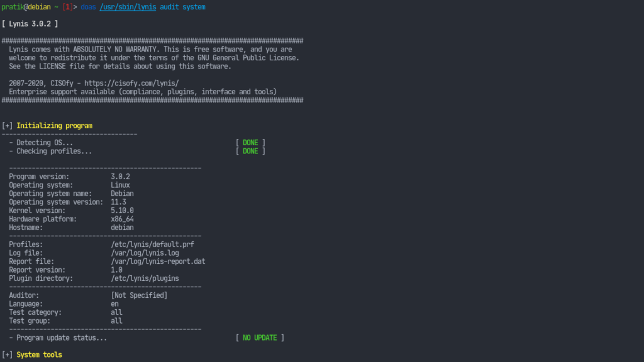This screenshot has width=644, height=362.
Task: Click the 'Plugin directory:' label
Action: pyautogui.click(x=41, y=278)
